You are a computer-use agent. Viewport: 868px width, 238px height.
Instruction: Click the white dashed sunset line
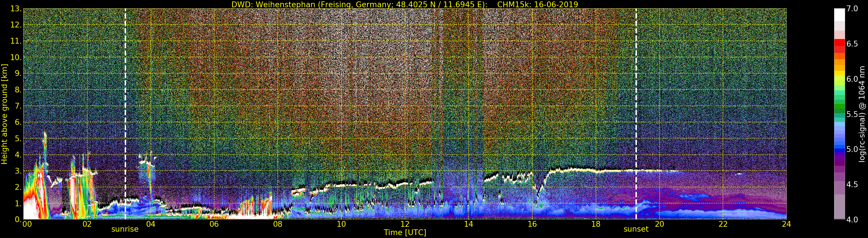(636, 101)
